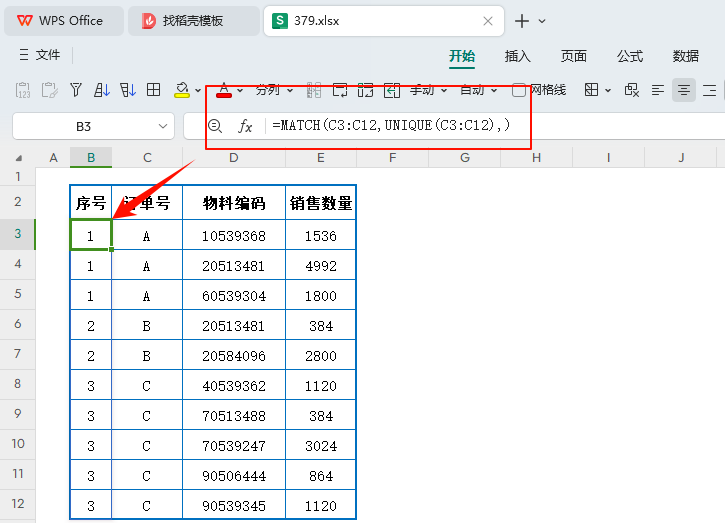Switch to the 插入 tab
Image resolution: width=725 pixels, height=523 pixels.
click(x=517, y=56)
